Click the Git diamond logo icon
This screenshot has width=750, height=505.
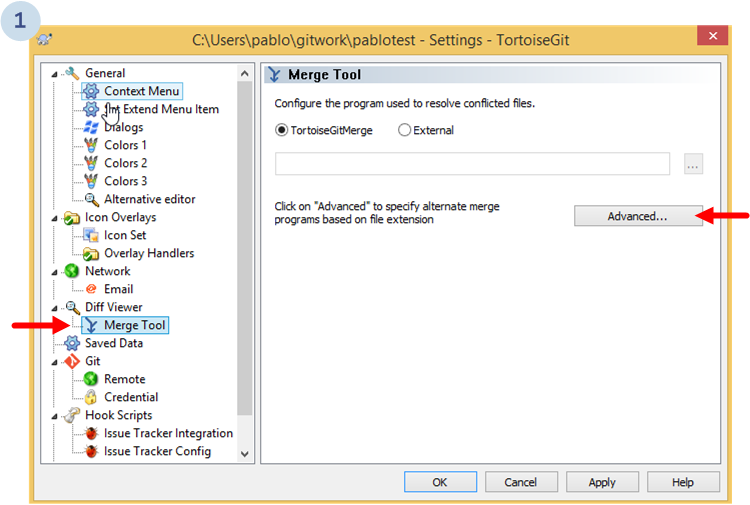72,361
